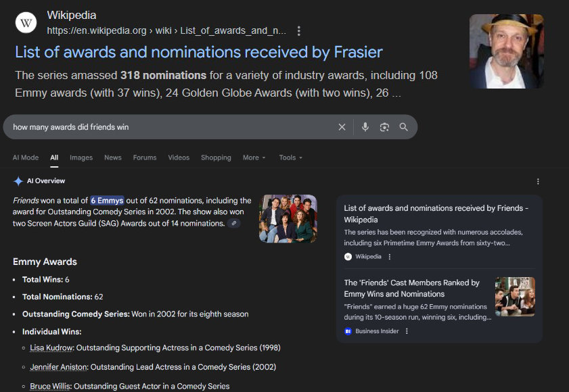Click the 'Total Nominations: 62' bullet

(x=63, y=297)
